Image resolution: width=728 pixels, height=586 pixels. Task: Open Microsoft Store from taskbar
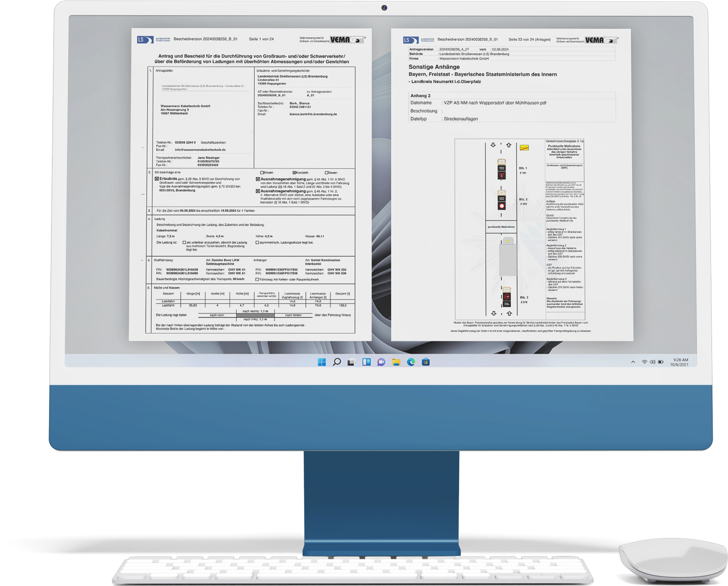click(x=426, y=362)
